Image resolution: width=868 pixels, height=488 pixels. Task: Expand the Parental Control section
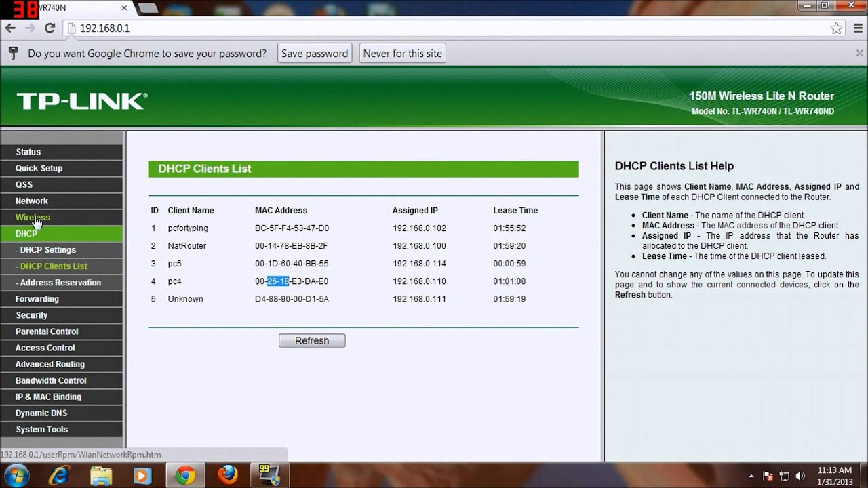click(x=47, y=331)
